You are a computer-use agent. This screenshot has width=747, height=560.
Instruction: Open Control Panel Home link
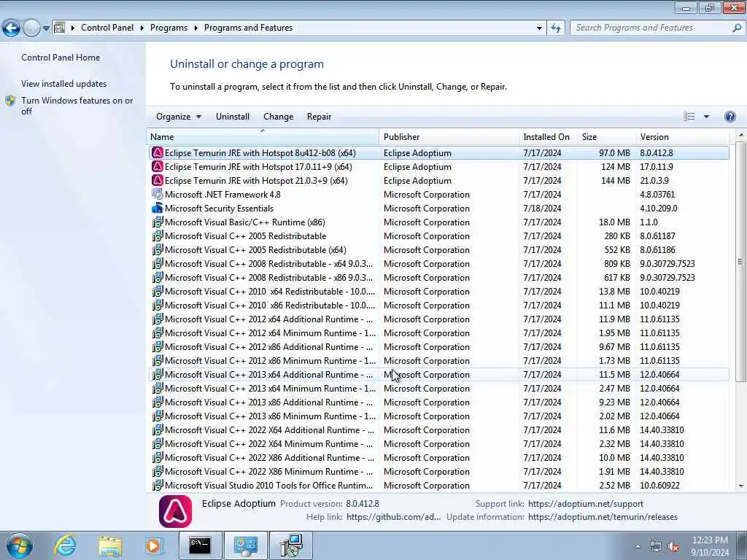click(x=61, y=58)
